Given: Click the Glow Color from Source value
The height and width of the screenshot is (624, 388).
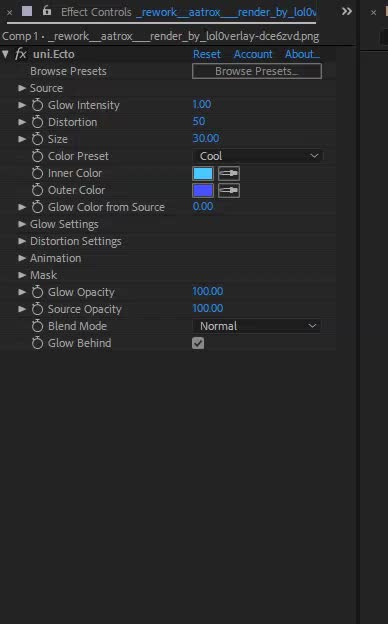Looking at the screenshot, I should tap(203, 207).
